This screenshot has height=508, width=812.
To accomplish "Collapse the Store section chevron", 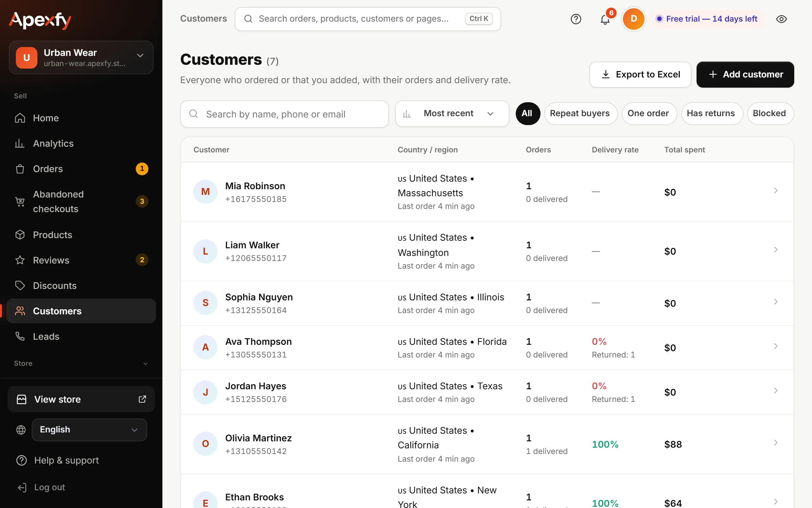I will tap(146, 364).
